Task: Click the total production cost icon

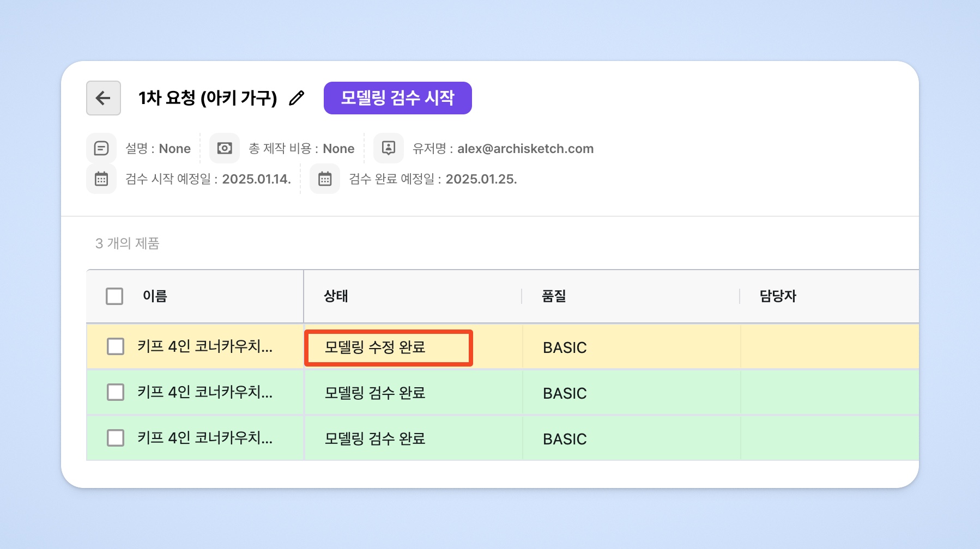Action: point(225,148)
